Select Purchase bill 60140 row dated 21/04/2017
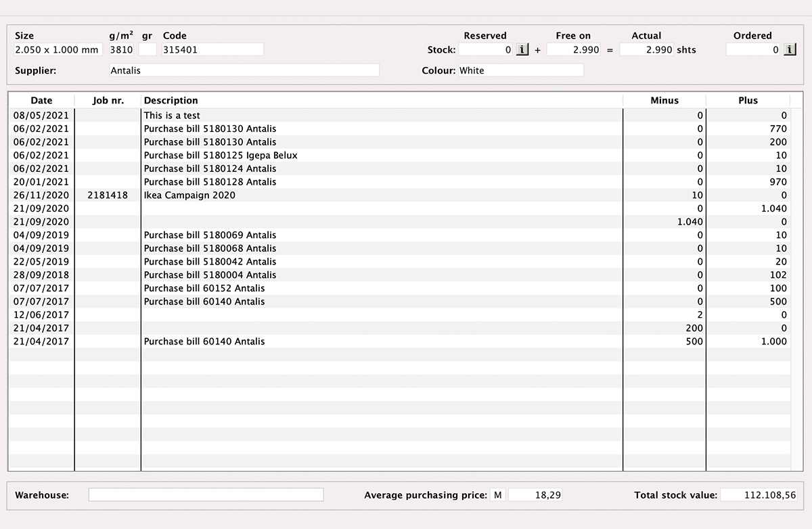This screenshot has height=529, width=812. pos(399,342)
